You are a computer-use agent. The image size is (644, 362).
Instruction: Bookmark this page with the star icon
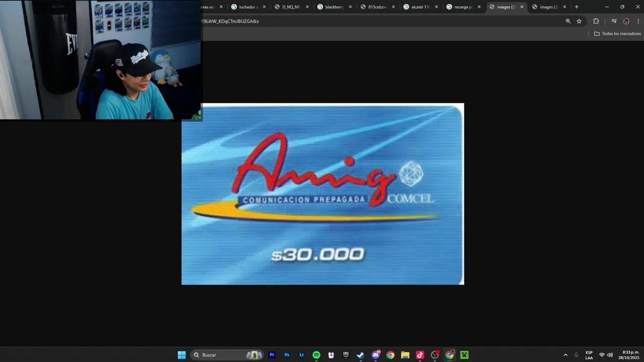tap(579, 21)
